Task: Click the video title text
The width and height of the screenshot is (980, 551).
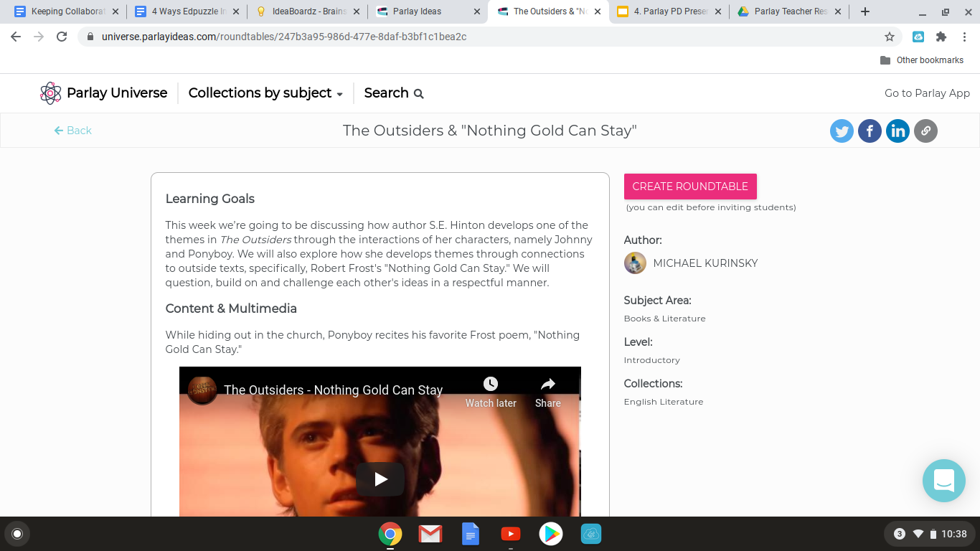Action: [333, 390]
